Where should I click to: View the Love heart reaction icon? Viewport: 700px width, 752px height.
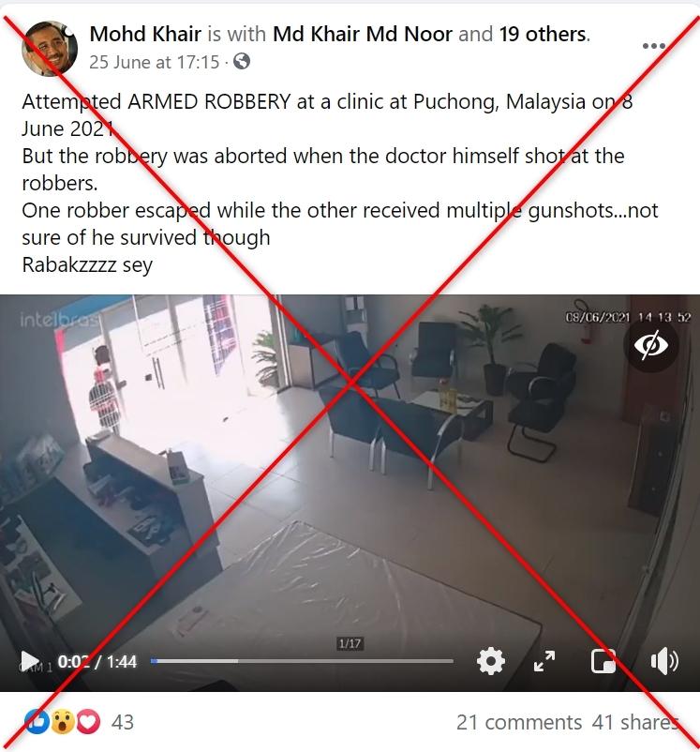pos(88,722)
